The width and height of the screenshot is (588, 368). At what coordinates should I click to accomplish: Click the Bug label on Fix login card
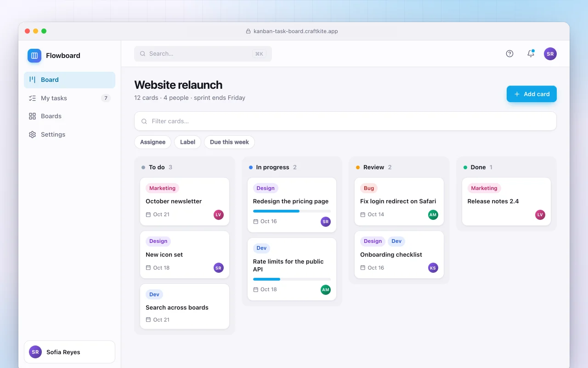369,188
